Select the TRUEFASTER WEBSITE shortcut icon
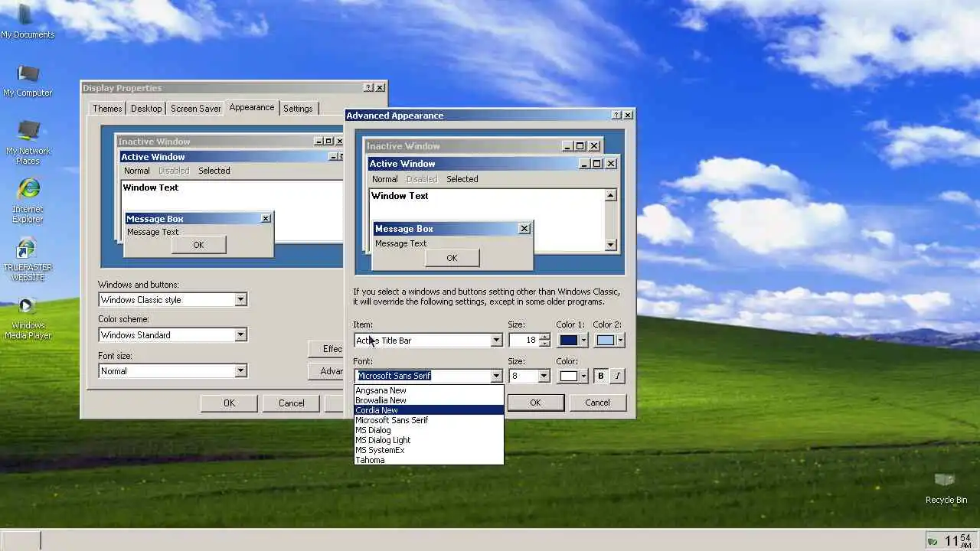 click(x=28, y=259)
